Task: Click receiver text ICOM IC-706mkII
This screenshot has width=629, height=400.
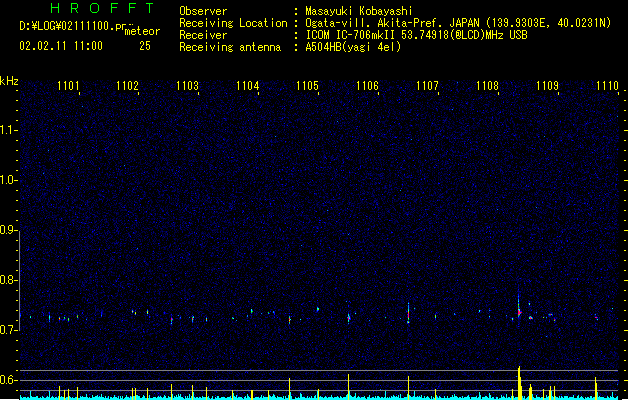Action: 350,35
